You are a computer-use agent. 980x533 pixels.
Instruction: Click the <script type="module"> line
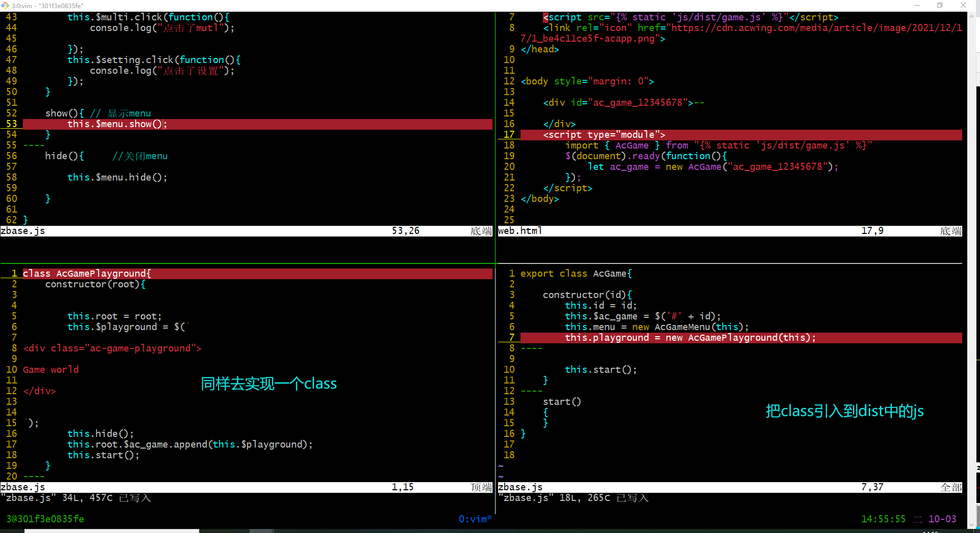(x=741, y=135)
